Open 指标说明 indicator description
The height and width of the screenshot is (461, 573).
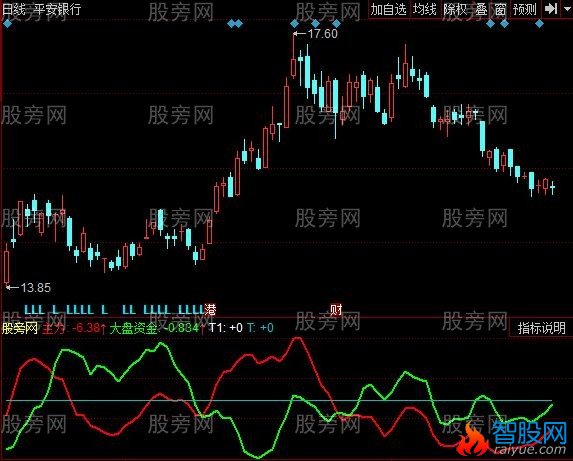click(x=541, y=328)
